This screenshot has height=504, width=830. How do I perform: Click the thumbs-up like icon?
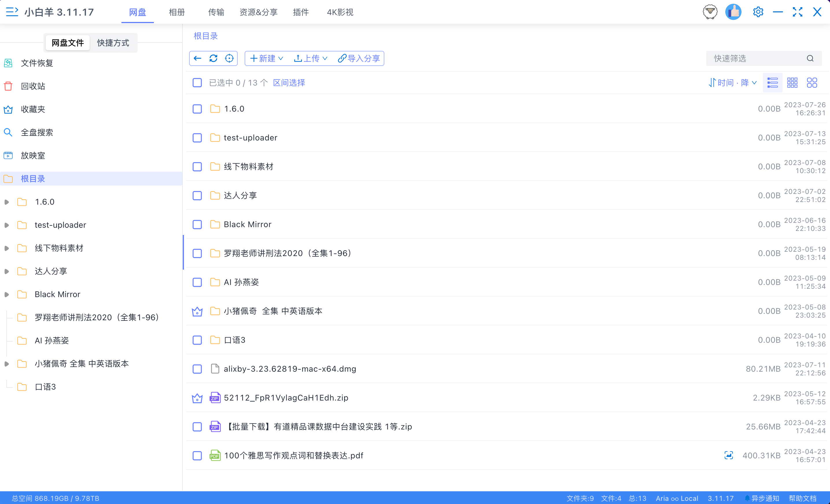pos(733,12)
